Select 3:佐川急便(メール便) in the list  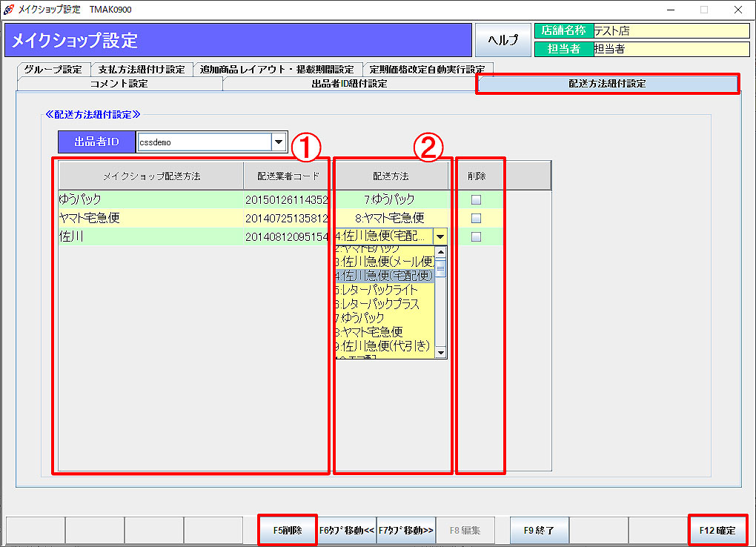tap(385, 262)
